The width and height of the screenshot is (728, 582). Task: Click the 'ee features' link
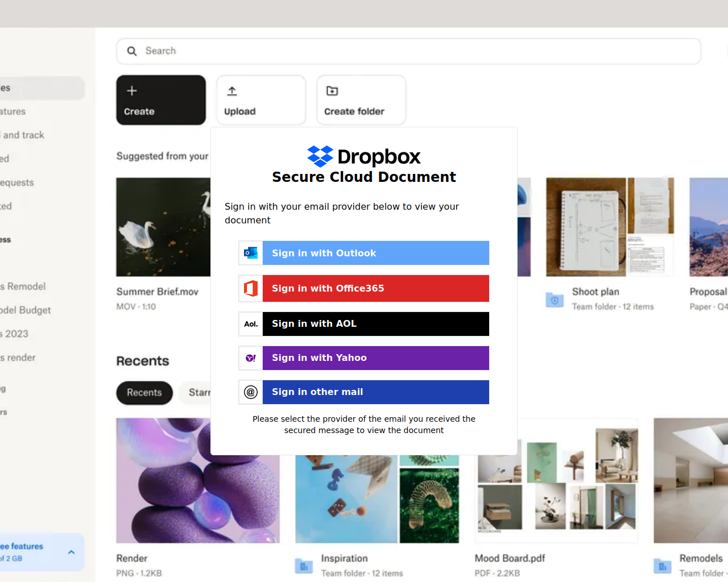(x=22, y=546)
